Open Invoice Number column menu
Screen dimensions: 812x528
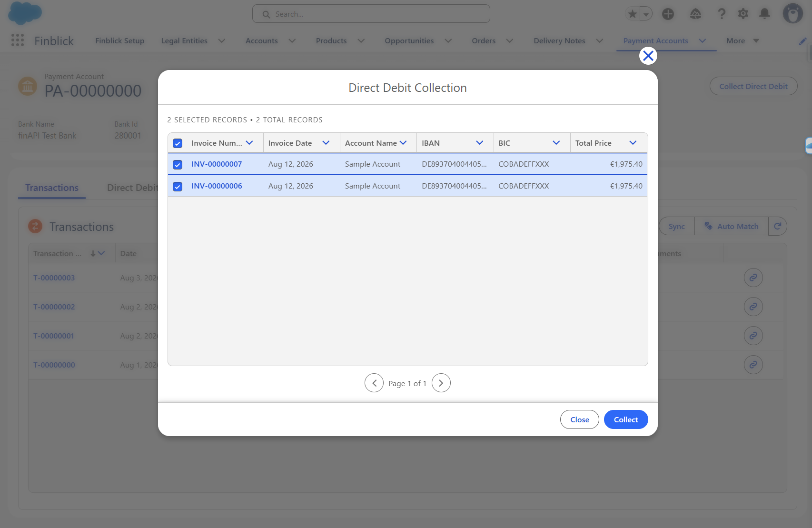coord(249,143)
